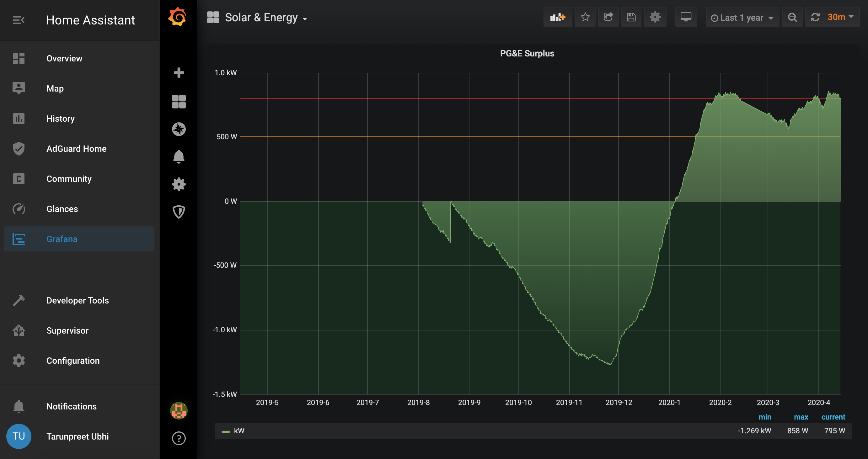
Task: Open the Grafana Explore compass icon
Action: (x=179, y=129)
